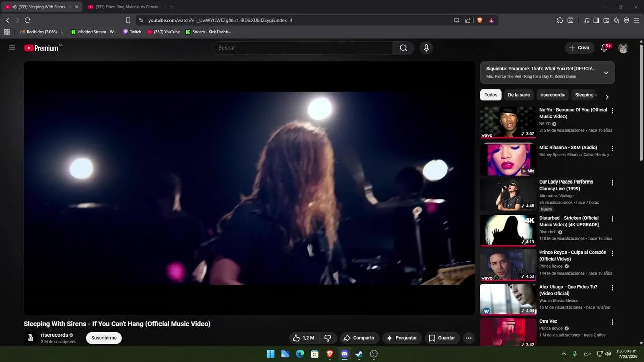
Task: Open the more actions ellipsis below the video
Action: point(469,338)
